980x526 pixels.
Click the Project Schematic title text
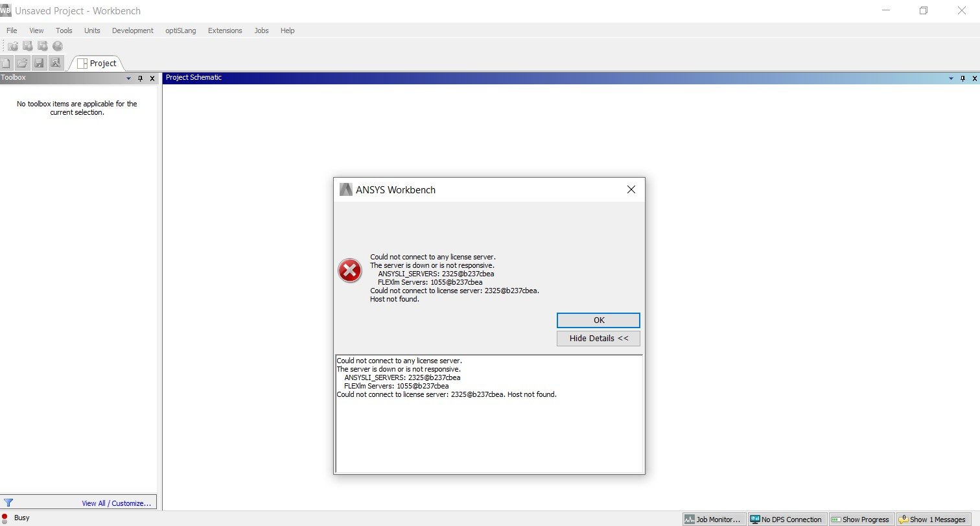[x=193, y=77]
